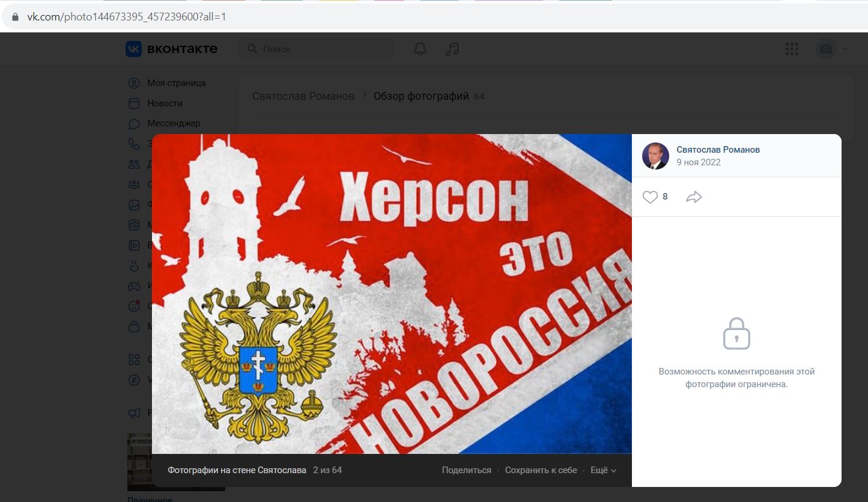Click the market bag sidebar icon
The image size is (868, 502).
tap(135, 326)
